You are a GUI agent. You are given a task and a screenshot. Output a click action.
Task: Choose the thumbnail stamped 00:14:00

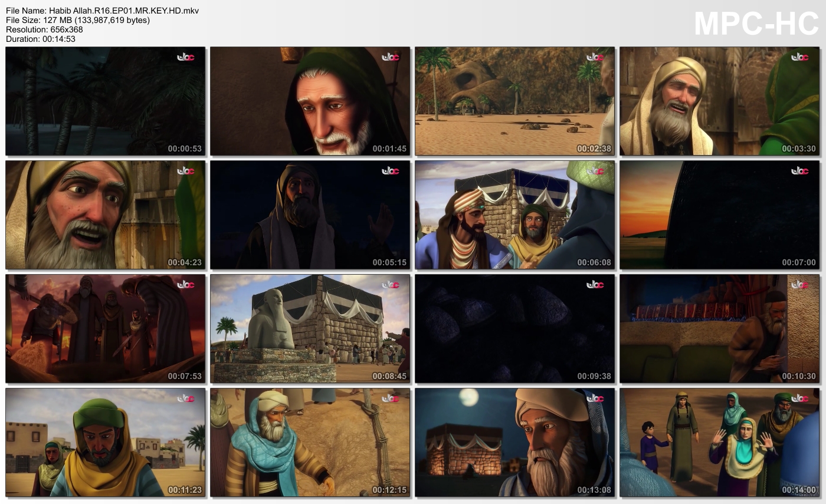(x=720, y=443)
